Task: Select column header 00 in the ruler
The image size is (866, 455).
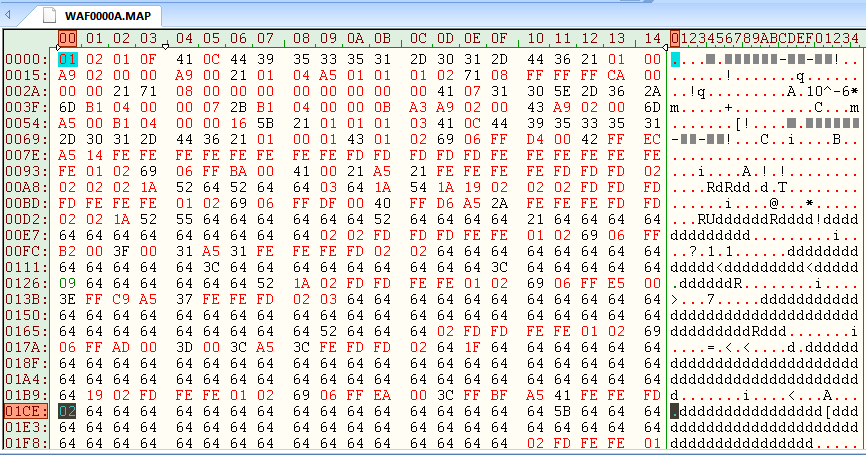Action: (x=67, y=39)
